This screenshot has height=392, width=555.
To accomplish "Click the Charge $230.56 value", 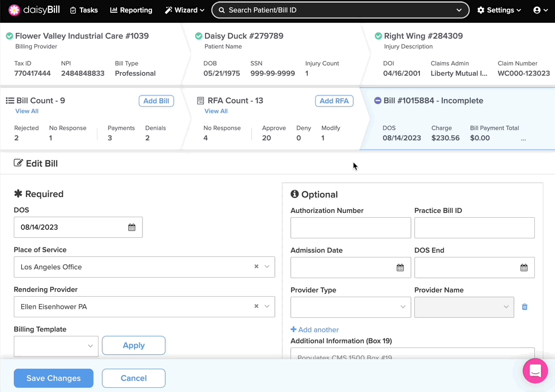I will (x=445, y=138).
